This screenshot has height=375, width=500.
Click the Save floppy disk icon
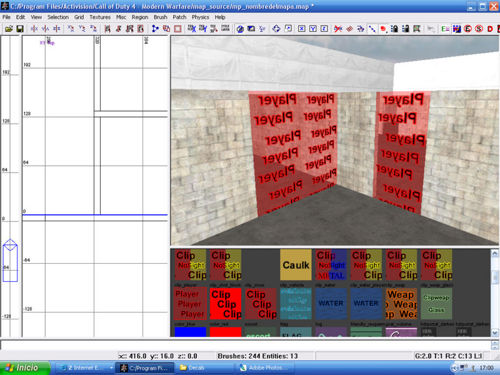[x=20, y=29]
